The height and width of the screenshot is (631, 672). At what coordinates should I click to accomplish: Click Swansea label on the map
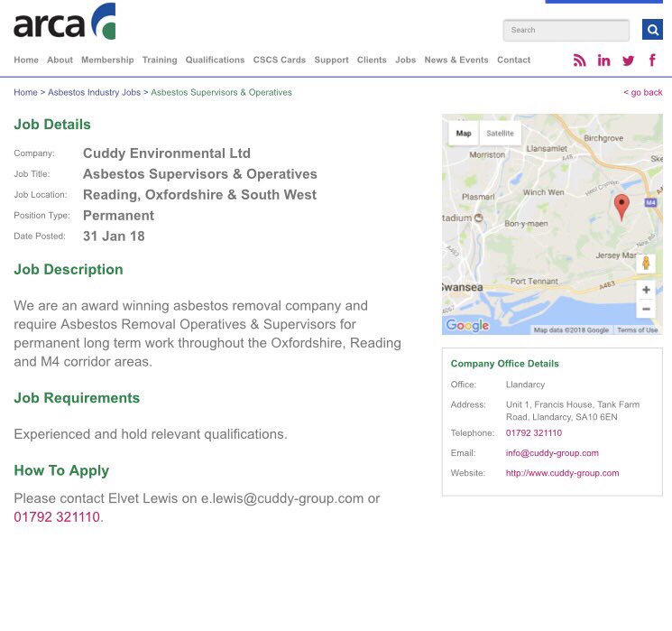tap(463, 287)
